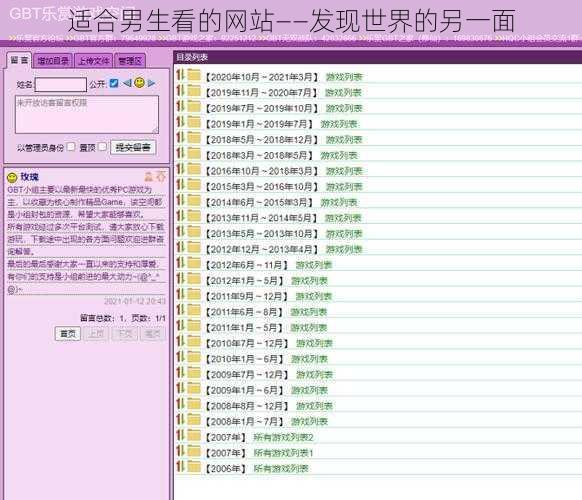The width and height of the screenshot is (582, 500).
Task: Click sort arrow icon beside 2020年10月 row
Action: click(180, 75)
